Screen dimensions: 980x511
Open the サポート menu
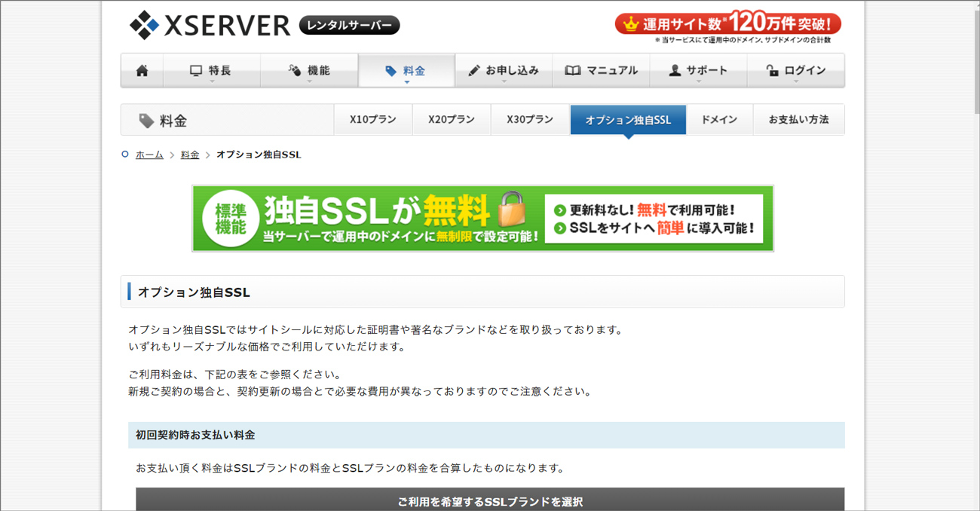pos(698,71)
